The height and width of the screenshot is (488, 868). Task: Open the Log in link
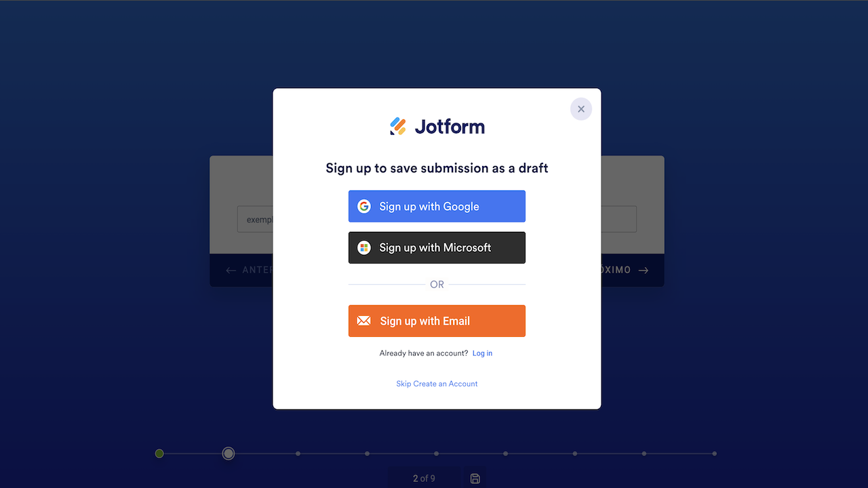(482, 353)
